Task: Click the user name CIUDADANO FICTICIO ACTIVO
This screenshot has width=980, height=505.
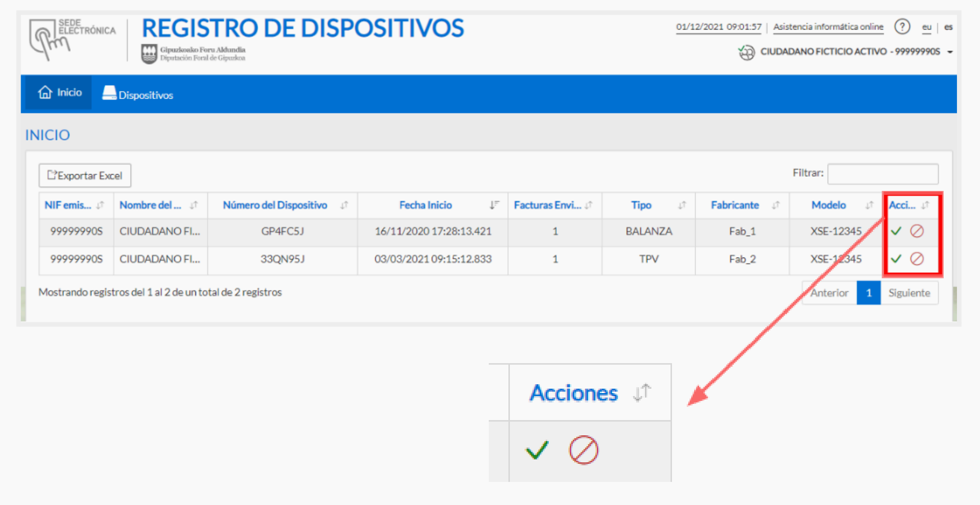Action: pyautogui.click(x=823, y=52)
